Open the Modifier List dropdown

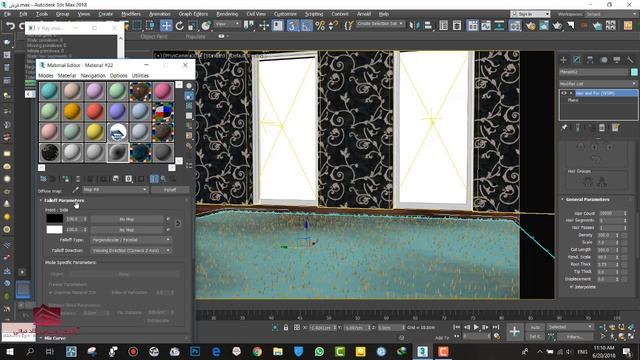[x=598, y=84]
